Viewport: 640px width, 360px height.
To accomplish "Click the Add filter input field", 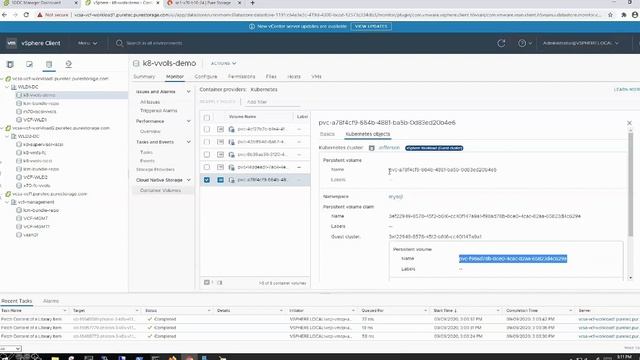I will click(272, 102).
